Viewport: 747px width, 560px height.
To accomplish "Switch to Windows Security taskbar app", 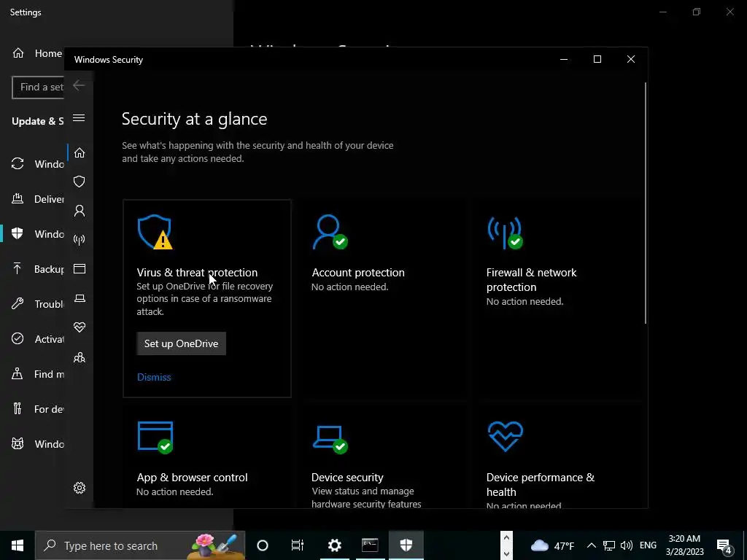I will pos(406,545).
